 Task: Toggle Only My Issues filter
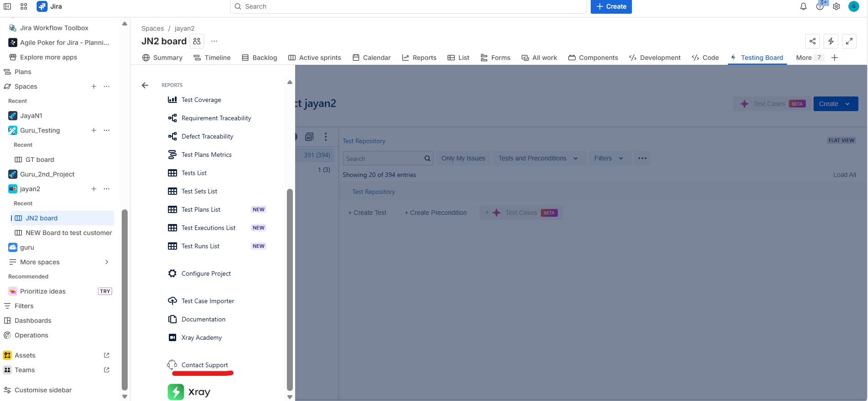click(x=463, y=158)
